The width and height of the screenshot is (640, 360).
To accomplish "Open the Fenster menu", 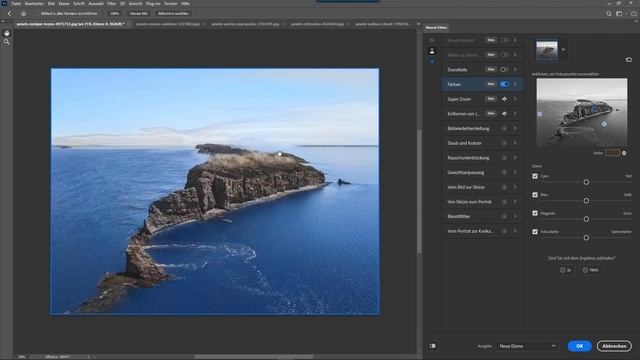I will [171, 3].
